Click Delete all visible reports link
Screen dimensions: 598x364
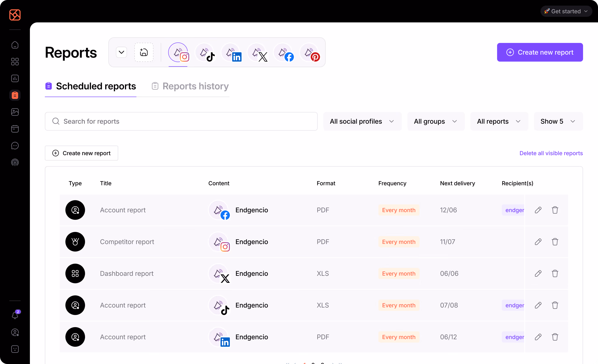(551, 153)
